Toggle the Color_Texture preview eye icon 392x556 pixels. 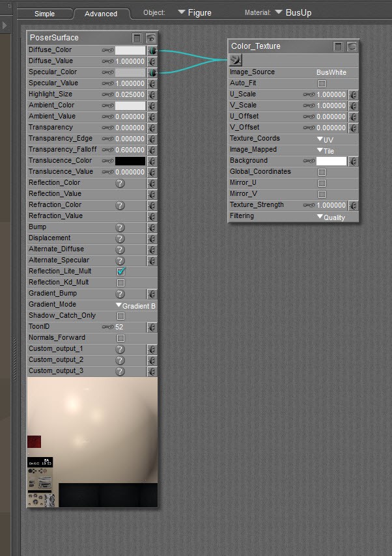tap(352, 46)
